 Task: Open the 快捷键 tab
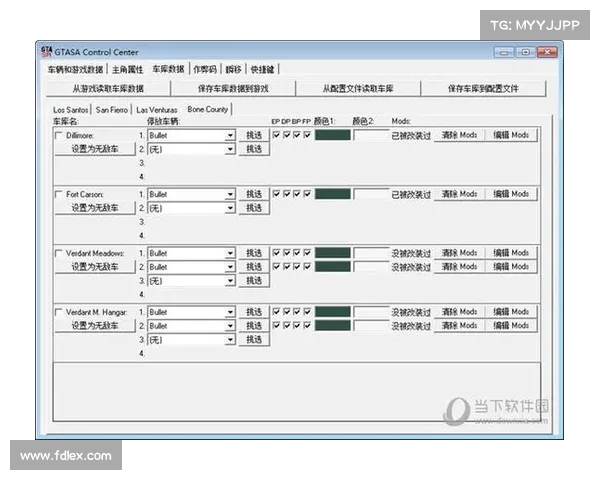tap(262, 69)
